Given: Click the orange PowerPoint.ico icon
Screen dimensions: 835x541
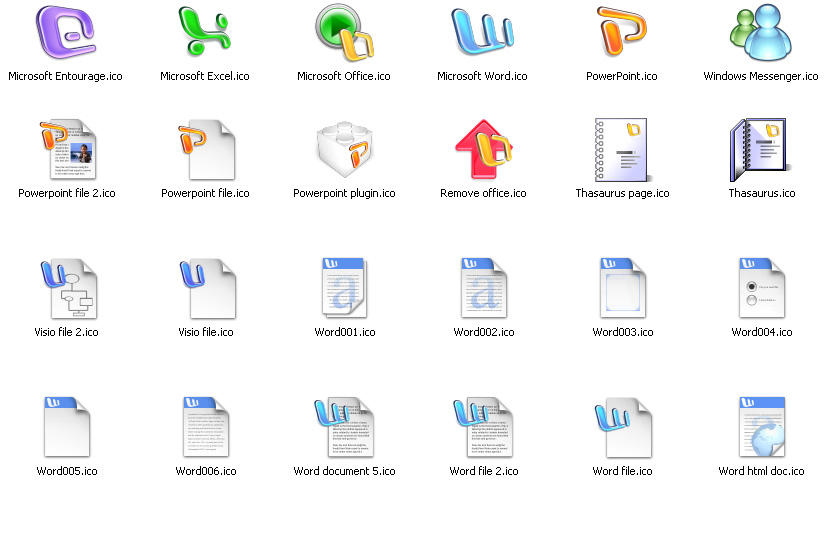Looking at the screenshot, I should pos(621,31).
